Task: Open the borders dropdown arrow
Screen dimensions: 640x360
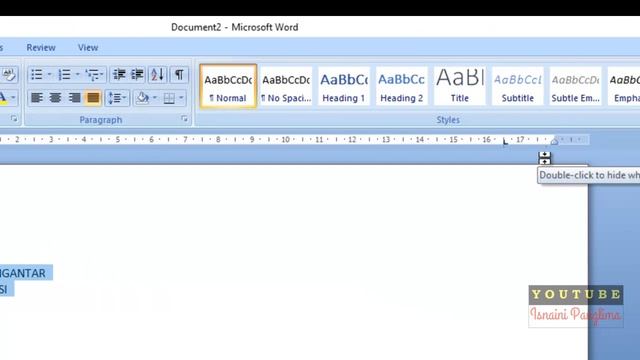Action: [181, 98]
